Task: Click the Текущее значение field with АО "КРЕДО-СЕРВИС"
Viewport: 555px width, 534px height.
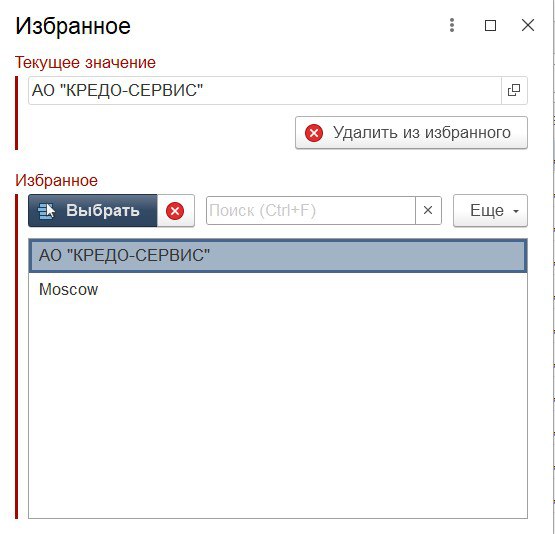Action: (x=265, y=91)
